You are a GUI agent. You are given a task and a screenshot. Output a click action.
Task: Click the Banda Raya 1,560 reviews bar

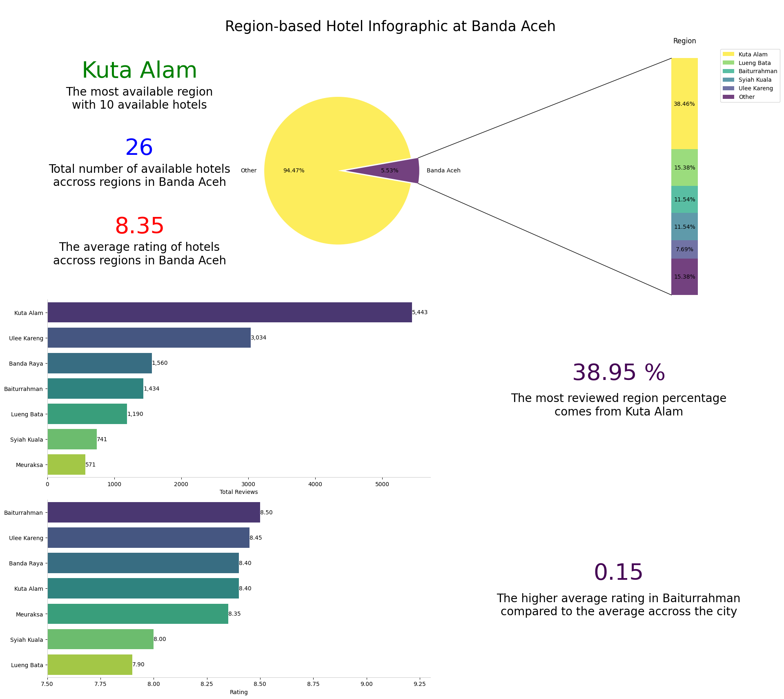pyautogui.click(x=100, y=363)
